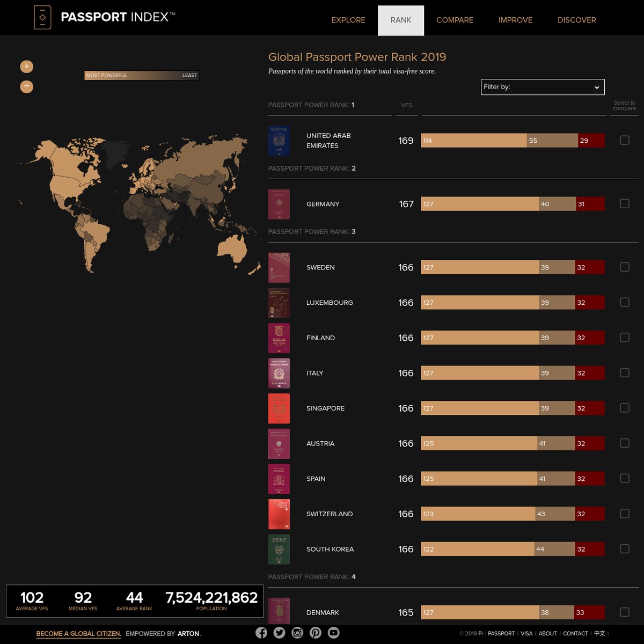Image resolution: width=644 pixels, height=644 pixels.
Task: Open the Instagram social icon
Action: [x=297, y=633]
